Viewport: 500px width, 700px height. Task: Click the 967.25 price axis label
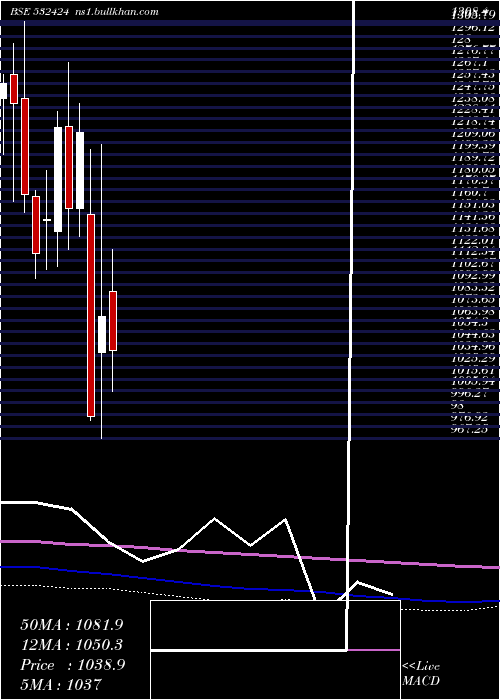[x=470, y=429]
